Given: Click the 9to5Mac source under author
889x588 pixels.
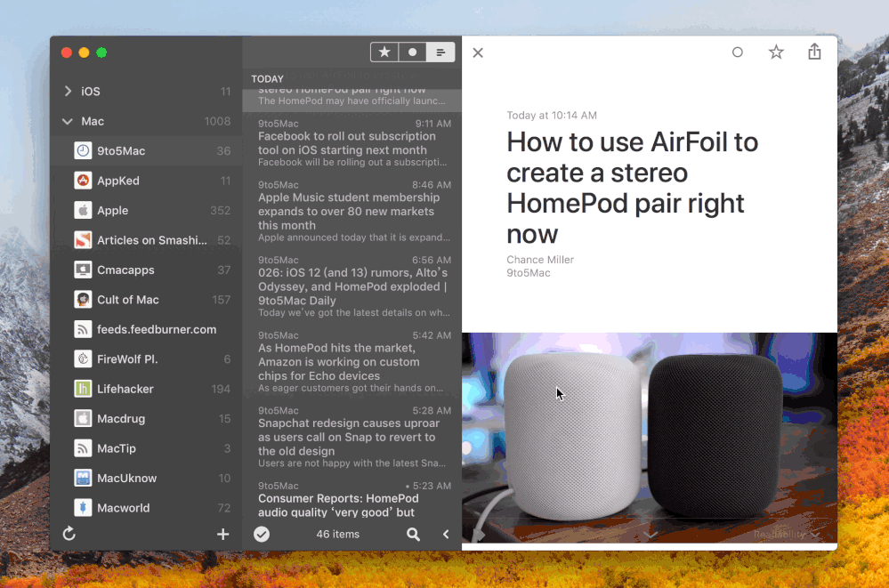Looking at the screenshot, I should [x=529, y=273].
